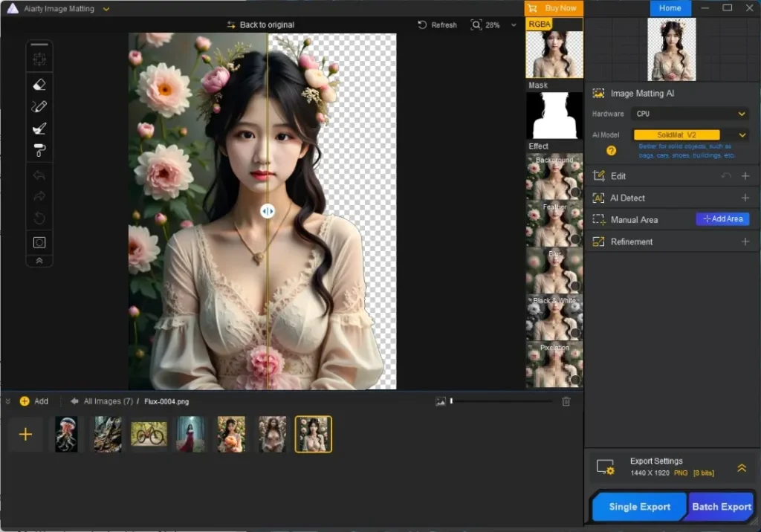Click the undo arrow in left toolbar
This screenshot has width=761, height=532.
point(39,175)
